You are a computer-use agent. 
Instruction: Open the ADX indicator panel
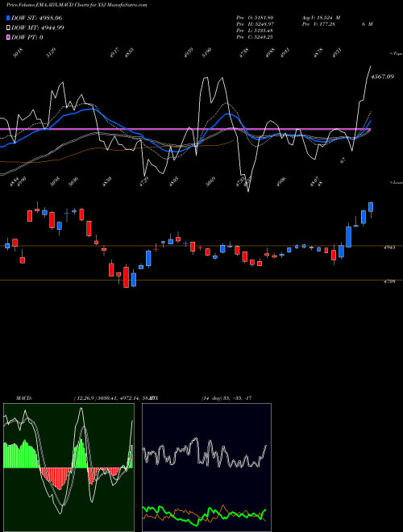pyautogui.click(x=206, y=468)
